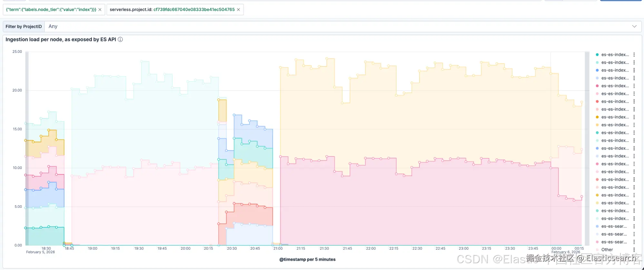644x270 pixels.
Task: Open options for last es-es-sear legend entry
Action: click(634, 242)
